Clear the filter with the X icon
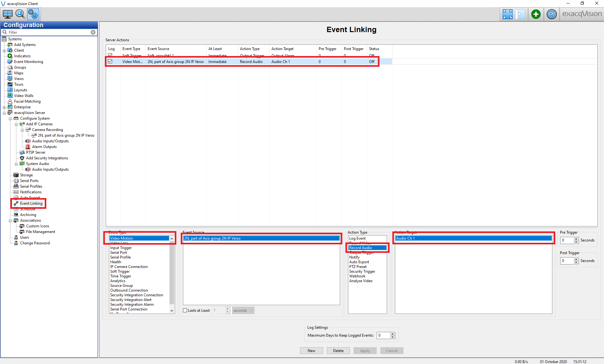The height and width of the screenshot is (364, 604). tap(93, 32)
